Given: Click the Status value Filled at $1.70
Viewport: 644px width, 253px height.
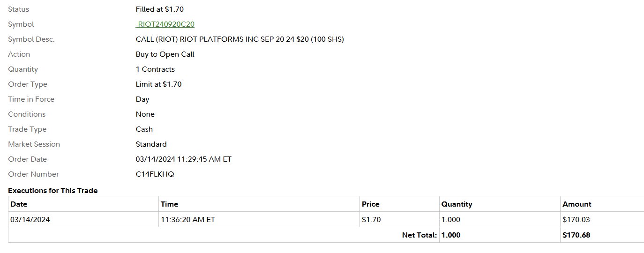Looking at the screenshot, I should pos(160,9).
